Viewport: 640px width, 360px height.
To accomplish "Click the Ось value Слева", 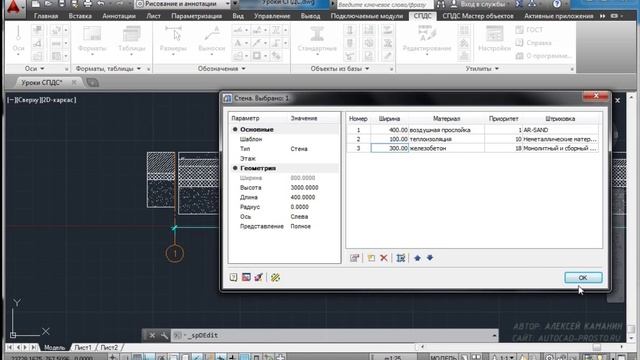I will click(x=299, y=217).
